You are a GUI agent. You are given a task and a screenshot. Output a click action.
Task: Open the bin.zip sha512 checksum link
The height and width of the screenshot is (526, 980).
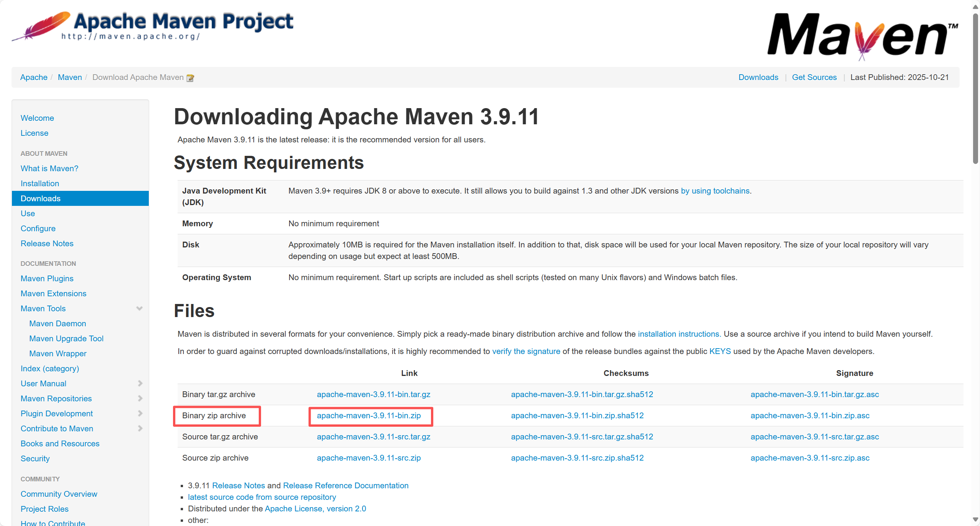577,416
